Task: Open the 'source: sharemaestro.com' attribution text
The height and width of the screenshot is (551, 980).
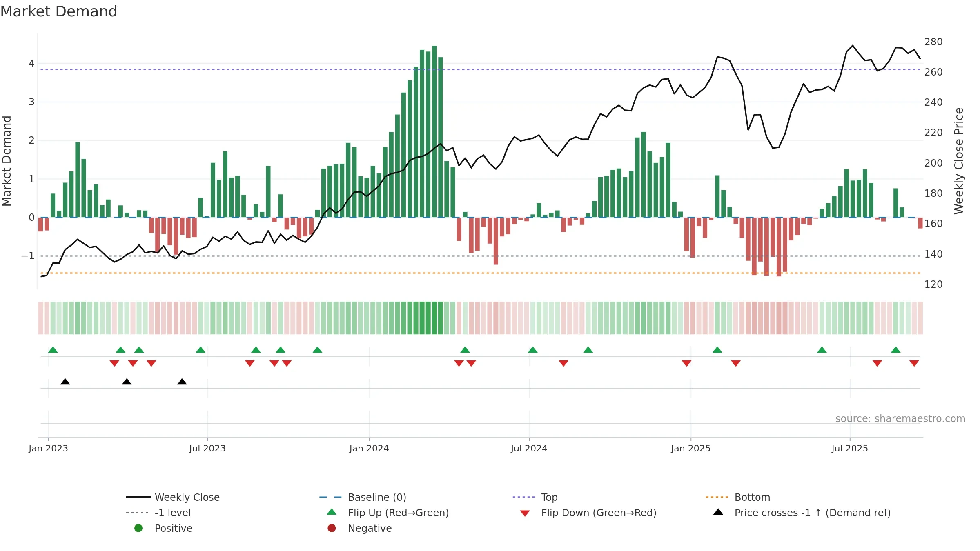Action: [x=900, y=419]
